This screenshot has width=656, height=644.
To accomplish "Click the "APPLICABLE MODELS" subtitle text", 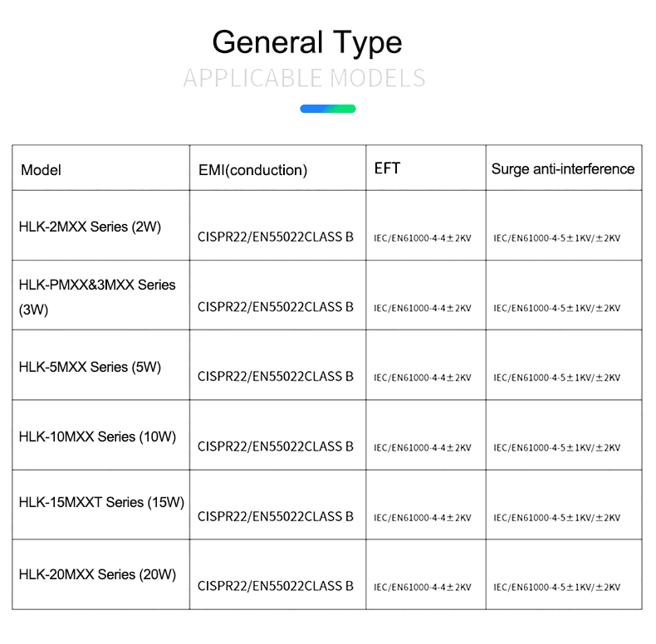I will (304, 79).
